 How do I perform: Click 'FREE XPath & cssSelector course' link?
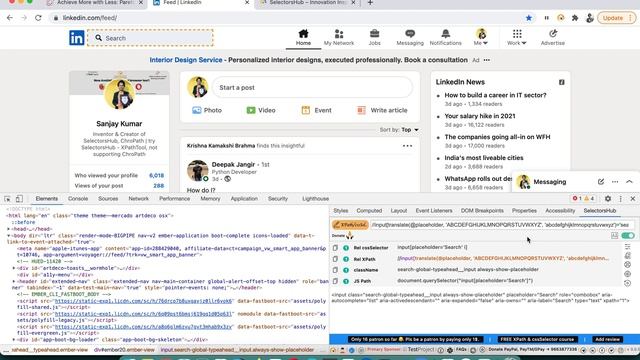(537, 339)
